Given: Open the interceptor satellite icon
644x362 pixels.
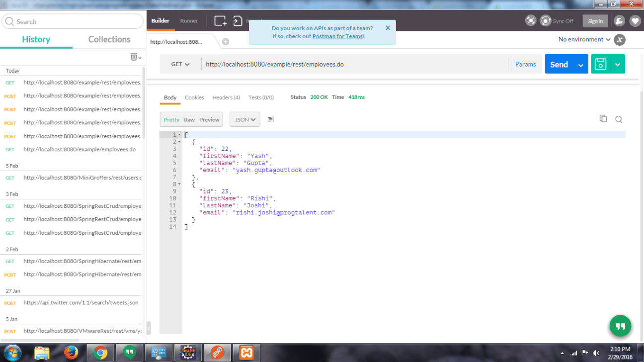Looking at the screenshot, I should (x=531, y=21).
